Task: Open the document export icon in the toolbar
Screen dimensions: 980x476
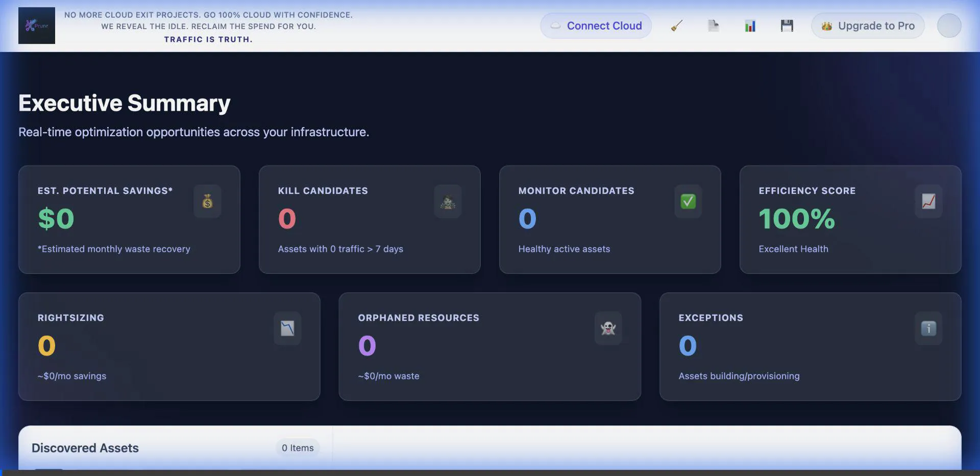Action: pyautogui.click(x=713, y=26)
